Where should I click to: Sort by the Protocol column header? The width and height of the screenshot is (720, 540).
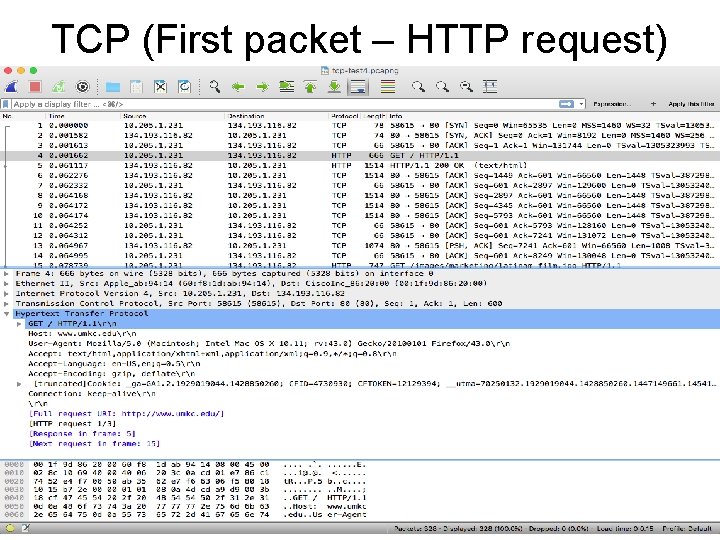344,116
